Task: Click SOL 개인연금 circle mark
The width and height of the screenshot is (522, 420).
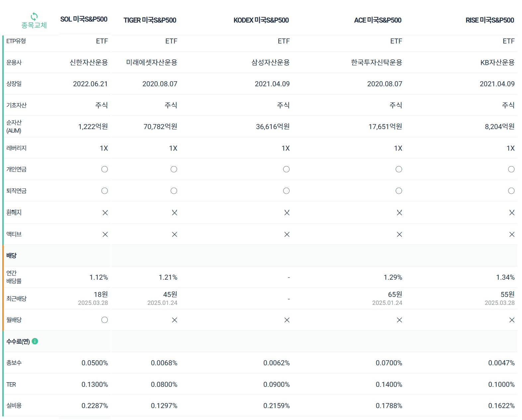Action: pyautogui.click(x=105, y=169)
